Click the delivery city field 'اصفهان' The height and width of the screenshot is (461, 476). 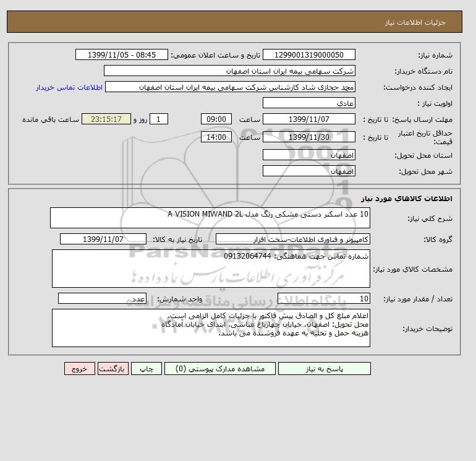pos(308,171)
